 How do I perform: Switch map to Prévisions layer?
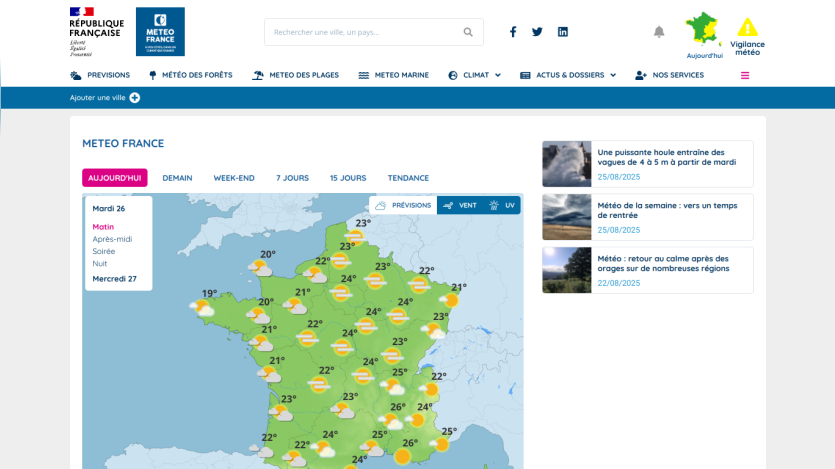click(x=403, y=205)
